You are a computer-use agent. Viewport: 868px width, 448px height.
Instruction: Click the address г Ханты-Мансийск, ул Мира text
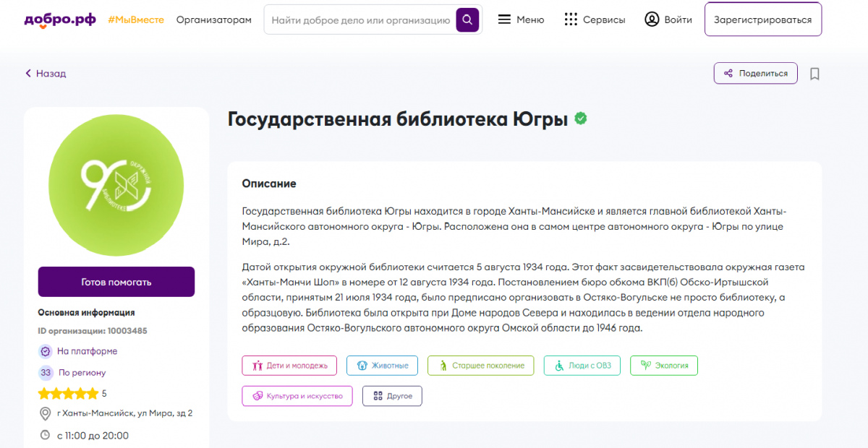coord(124,413)
